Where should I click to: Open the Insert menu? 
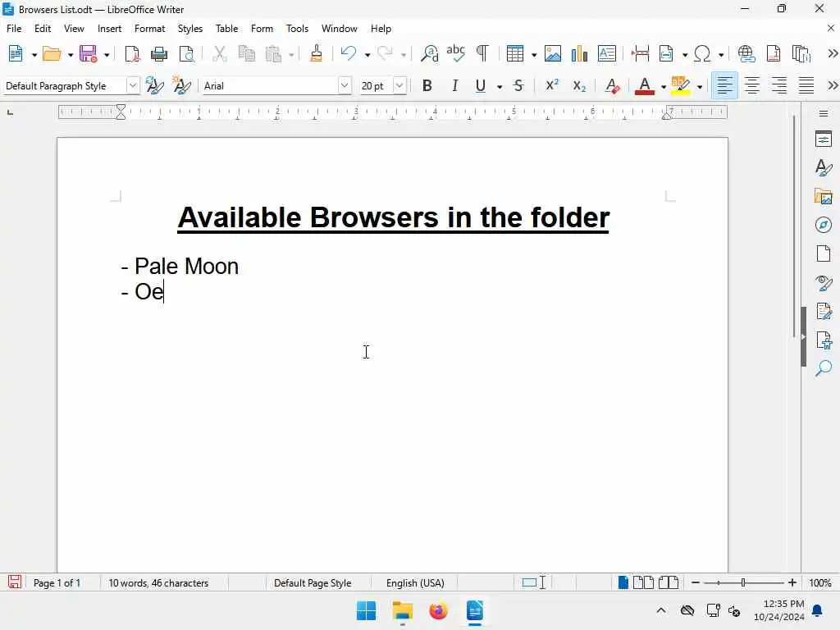pos(109,29)
